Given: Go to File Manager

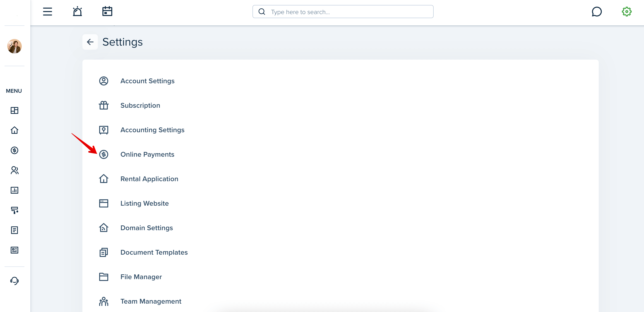Looking at the screenshot, I should [141, 277].
